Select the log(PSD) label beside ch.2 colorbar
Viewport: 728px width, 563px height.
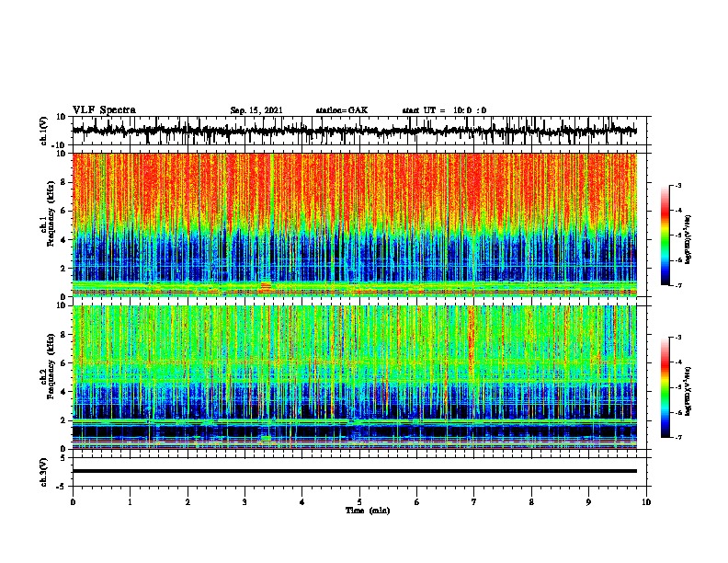point(688,391)
